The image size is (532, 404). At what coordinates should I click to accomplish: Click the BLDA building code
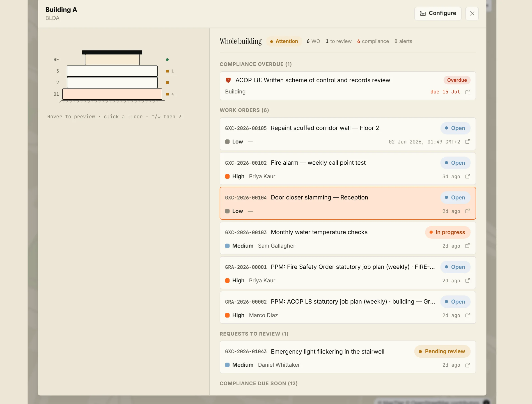tap(52, 18)
